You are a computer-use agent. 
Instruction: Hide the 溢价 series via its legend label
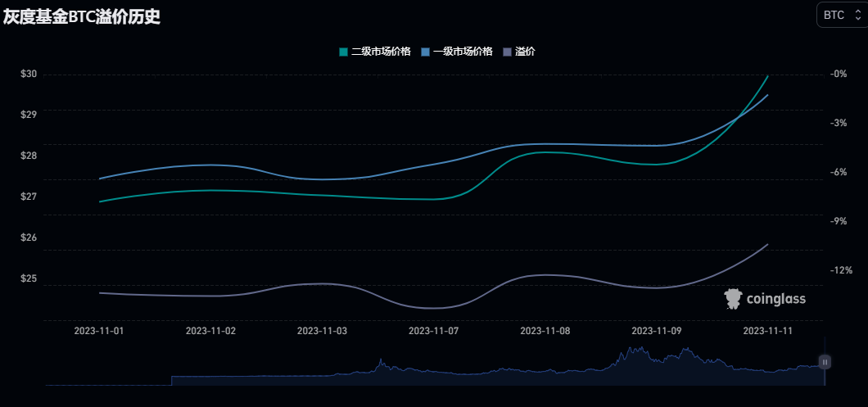(525, 52)
